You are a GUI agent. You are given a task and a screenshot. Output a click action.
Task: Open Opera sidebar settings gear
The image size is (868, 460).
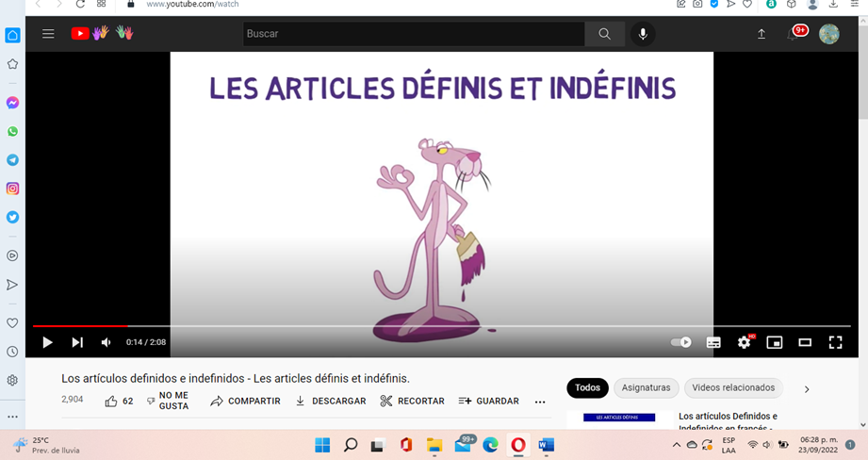click(12, 380)
